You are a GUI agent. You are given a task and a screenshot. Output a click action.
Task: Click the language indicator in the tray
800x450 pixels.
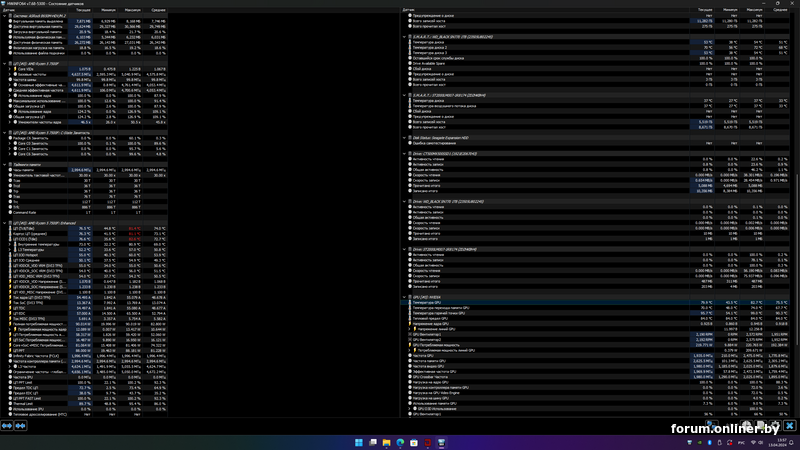click(741, 442)
